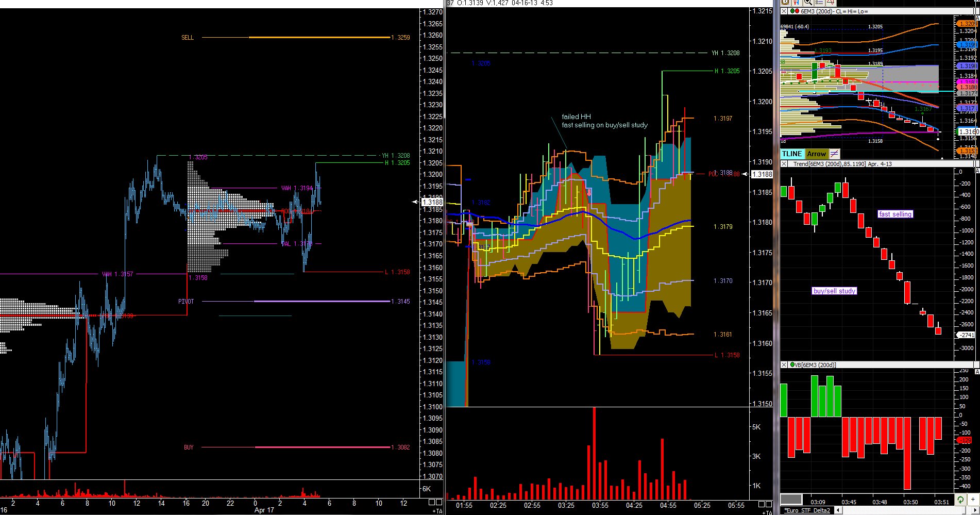Click the 1.3179 yellow band value label
Image resolution: width=980 pixels, height=515 pixels.
pyautogui.click(x=723, y=227)
